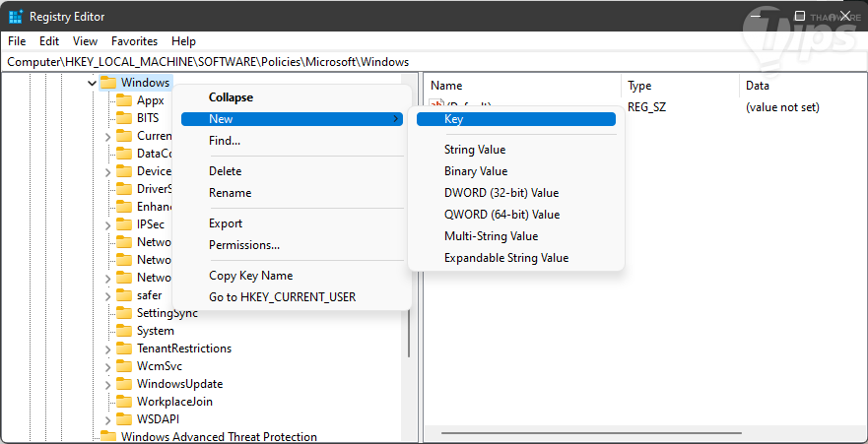Click the BITS folder icon
Image resolution: width=868 pixels, height=444 pixels.
click(124, 118)
